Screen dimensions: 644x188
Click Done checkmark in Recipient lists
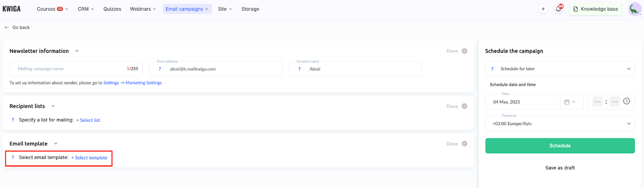click(x=464, y=106)
